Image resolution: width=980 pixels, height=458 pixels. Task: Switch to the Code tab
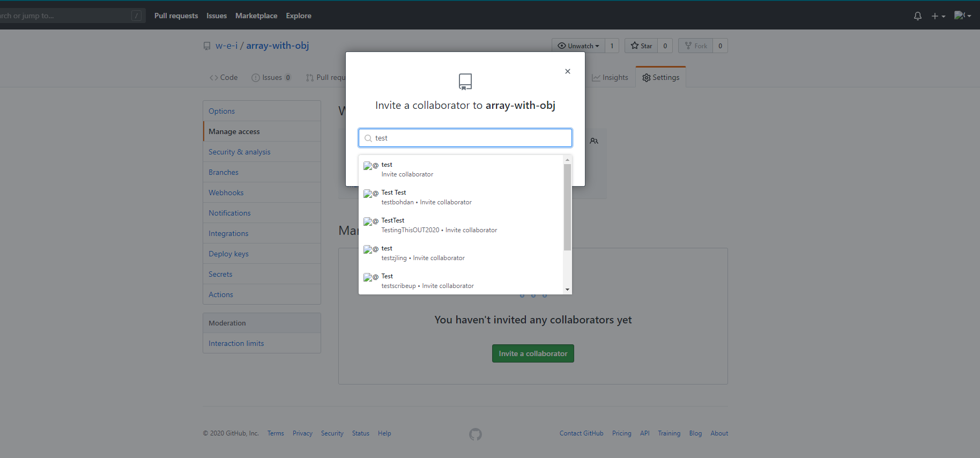point(224,77)
